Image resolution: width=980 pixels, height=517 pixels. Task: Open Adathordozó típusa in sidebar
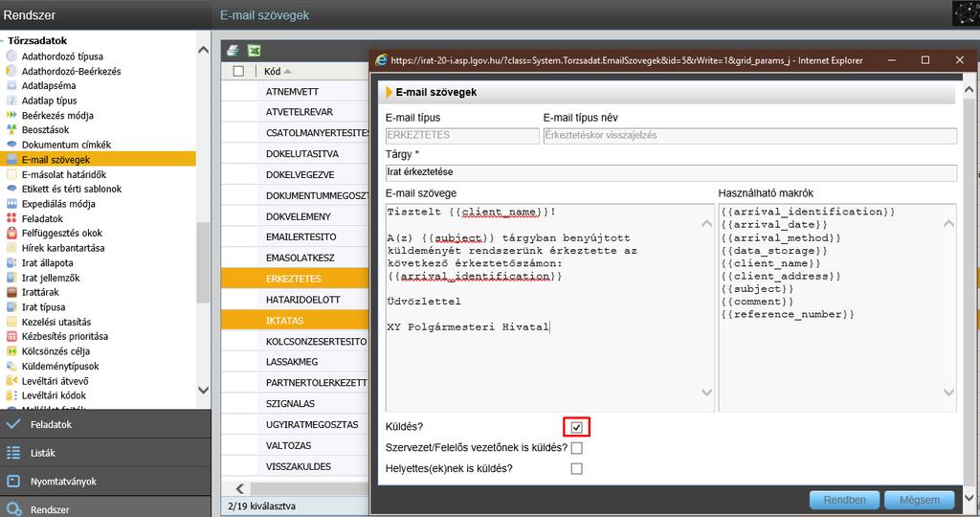[x=62, y=56]
